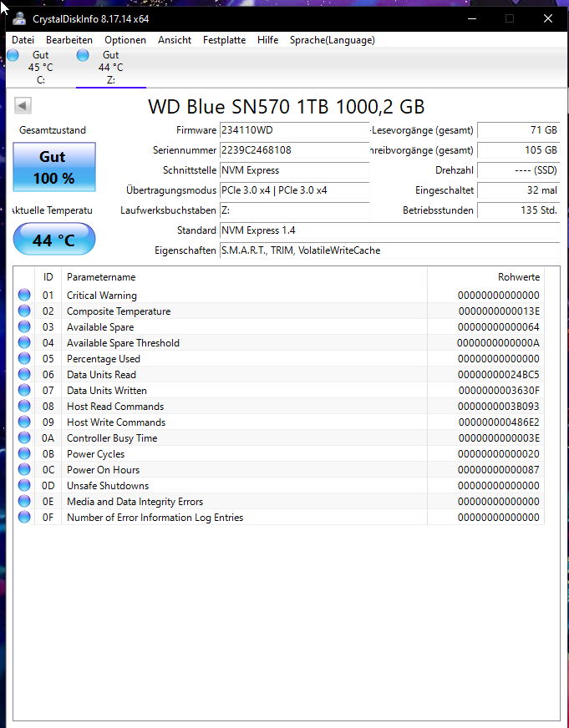Click the previous disk arrow button
This screenshot has height=728, width=569.
pyautogui.click(x=23, y=105)
